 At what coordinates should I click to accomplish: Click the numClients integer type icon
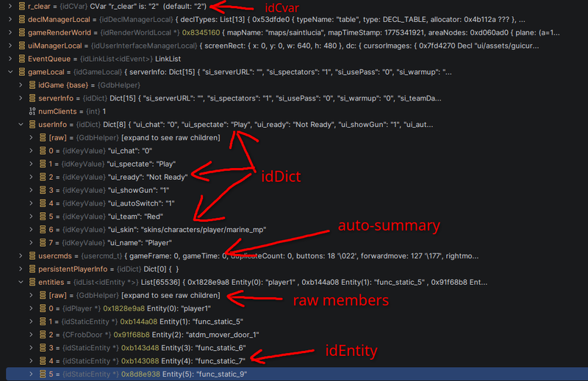pos(32,112)
